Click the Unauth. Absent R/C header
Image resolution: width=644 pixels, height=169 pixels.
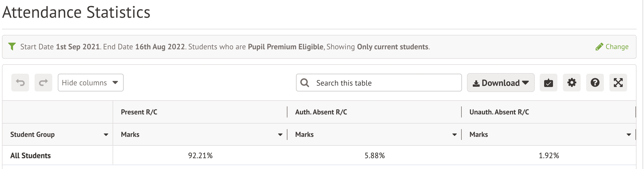pyautogui.click(x=499, y=112)
